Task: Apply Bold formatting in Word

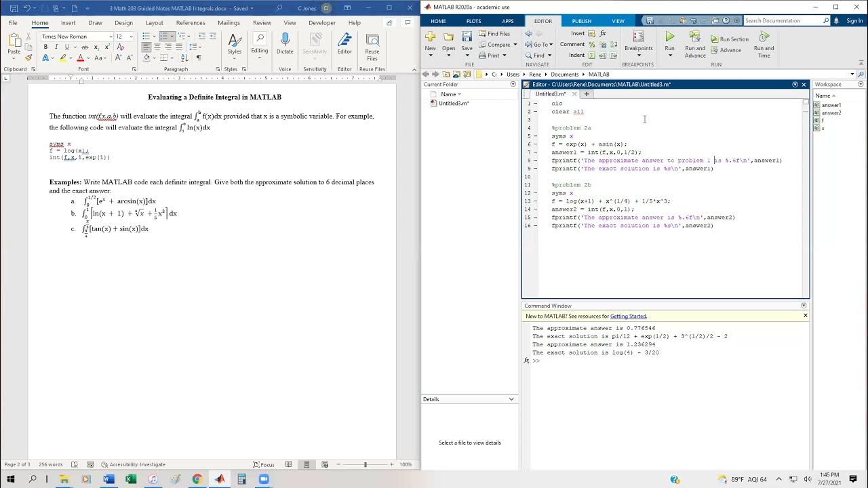Action: (x=45, y=47)
